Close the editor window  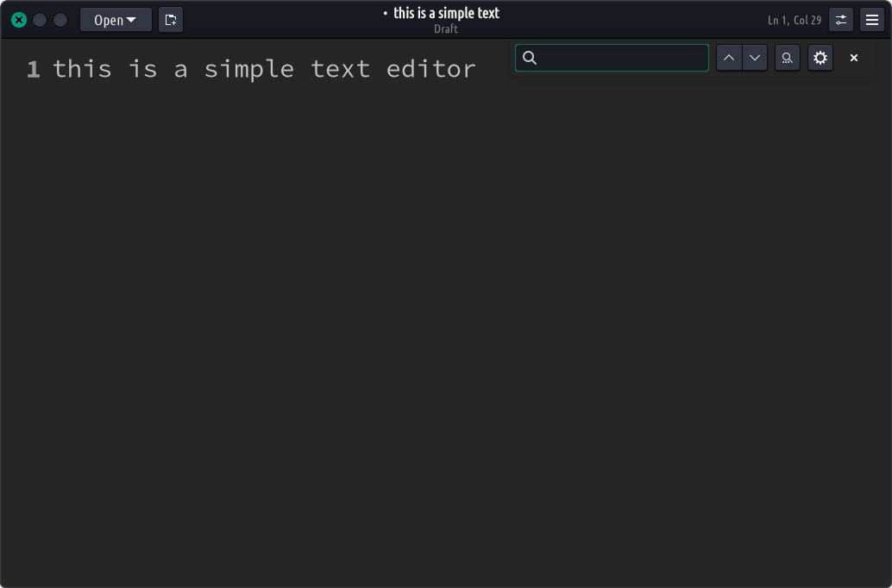tap(18, 19)
